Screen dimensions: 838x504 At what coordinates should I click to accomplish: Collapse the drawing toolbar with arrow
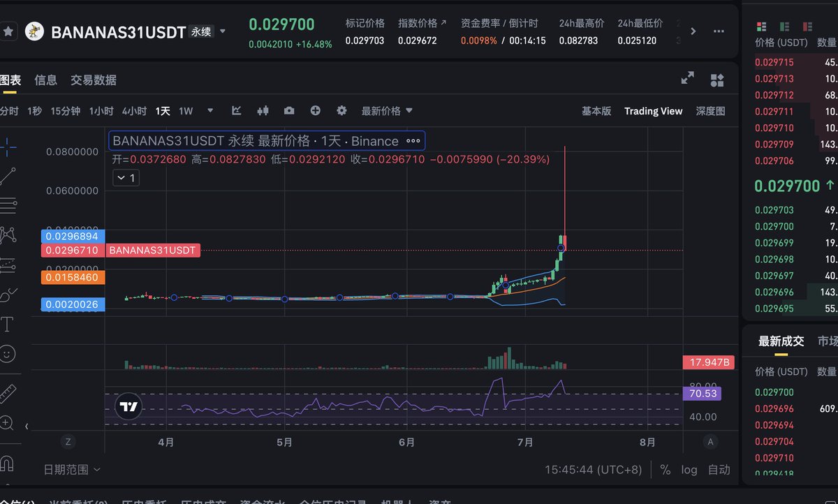(27, 426)
